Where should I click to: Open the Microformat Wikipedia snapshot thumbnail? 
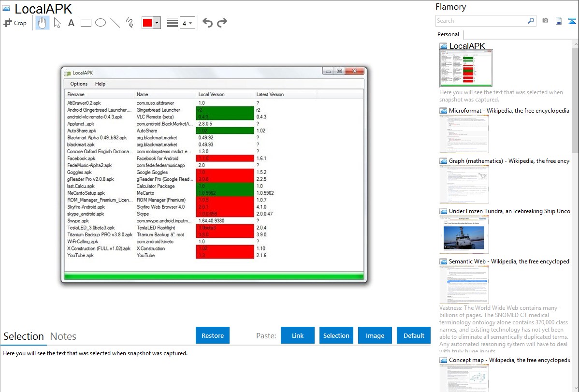pos(464,134)
